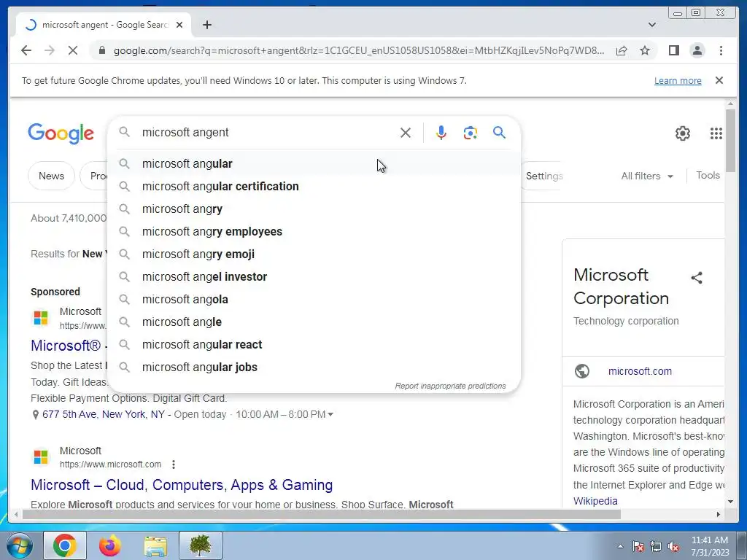Select suggestion microsoft angel investor
The width and height of the screenshot is (747, 560).
tap(314, 276)
